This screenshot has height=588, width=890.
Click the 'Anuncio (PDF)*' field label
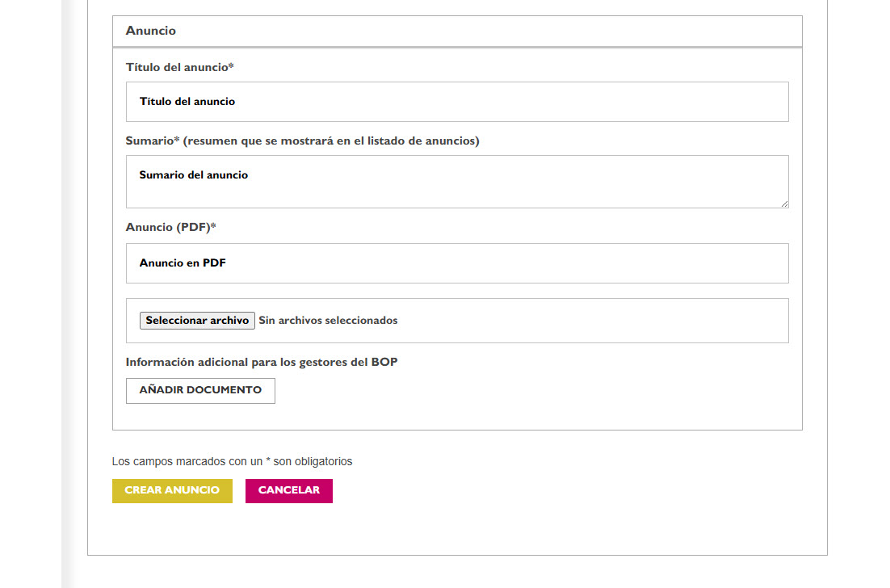(168, 227)
